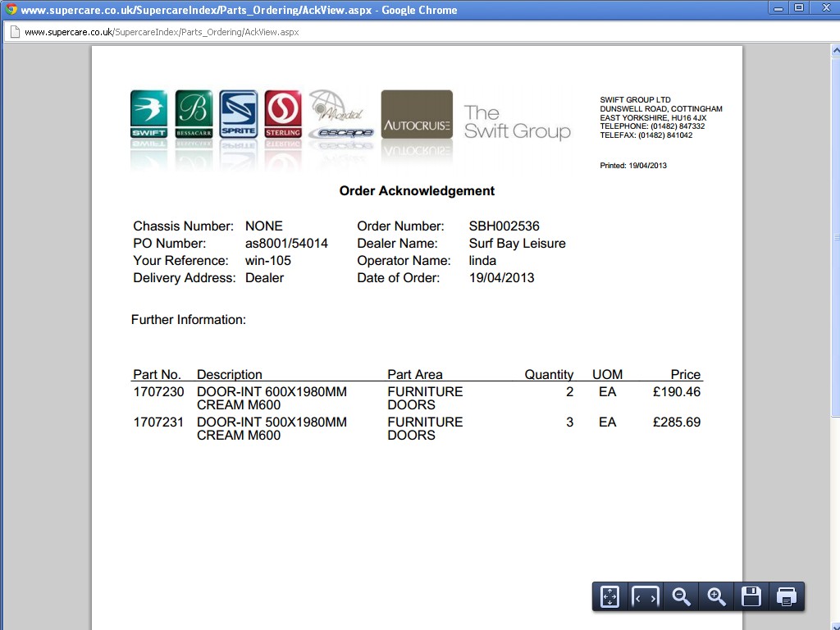Click the Mondial escape logo

tap(340, 114)
